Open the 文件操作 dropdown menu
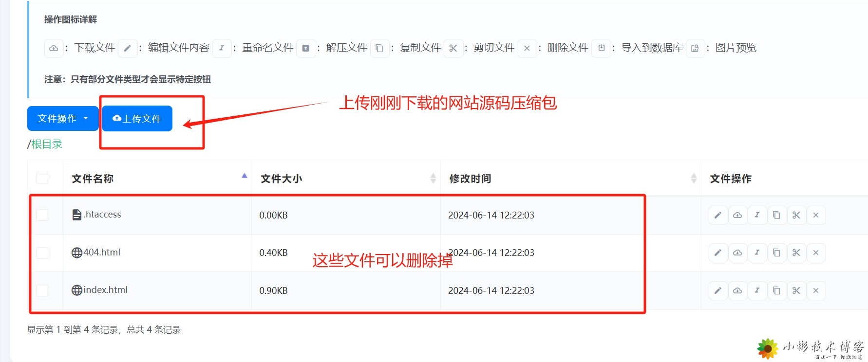 pyautogui.click(x=63, y=118)
